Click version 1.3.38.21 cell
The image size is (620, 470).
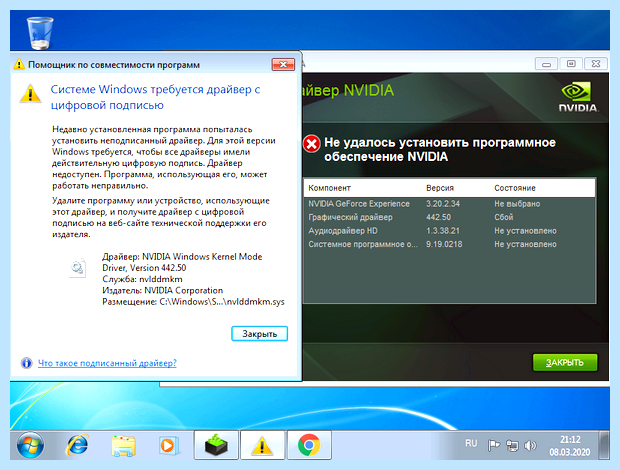[443, 231]
